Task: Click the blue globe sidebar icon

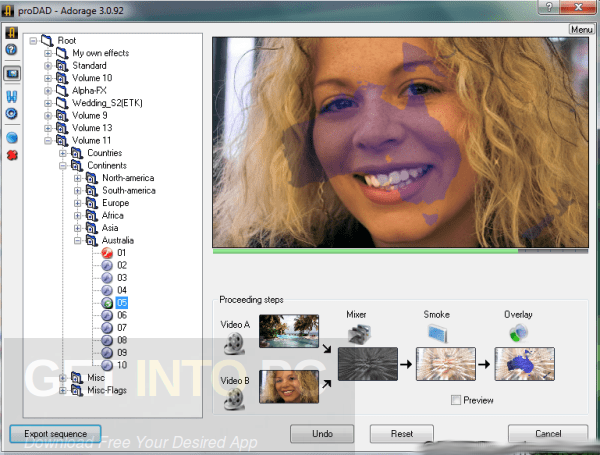Action: coord(12,138)
